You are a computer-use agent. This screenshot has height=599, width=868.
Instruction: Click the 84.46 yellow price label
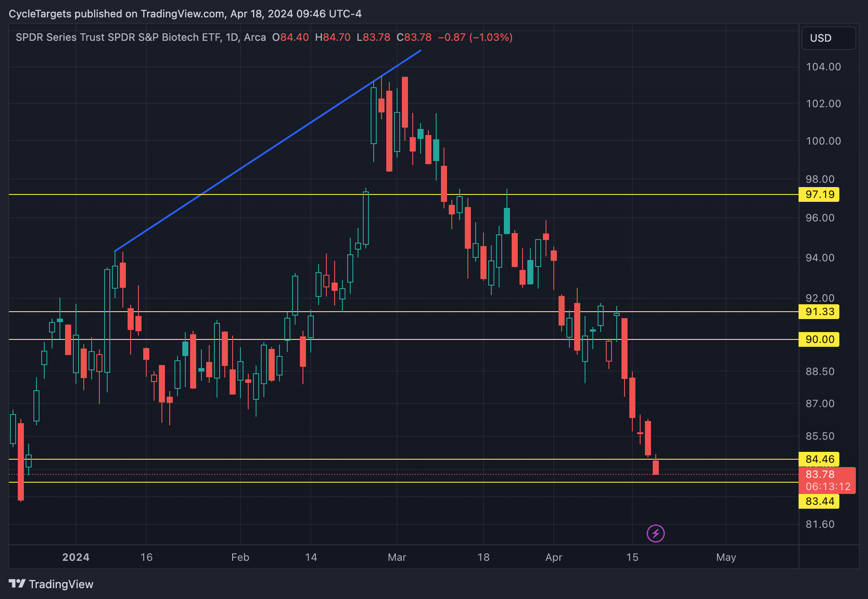(819, 459)
